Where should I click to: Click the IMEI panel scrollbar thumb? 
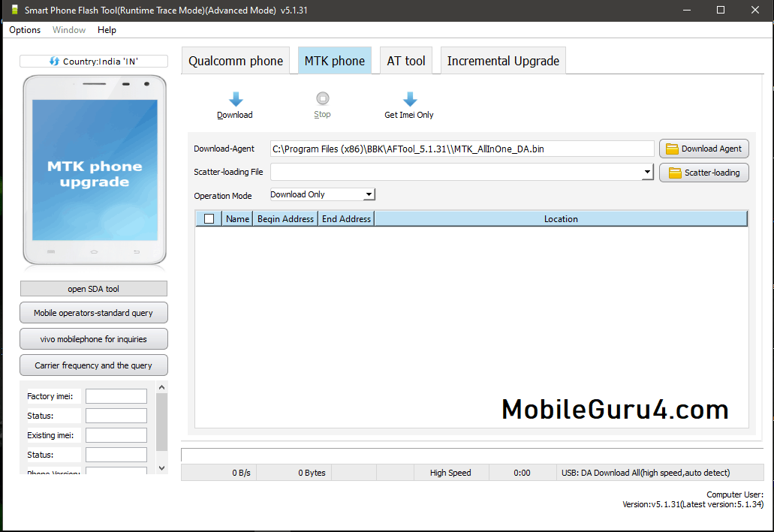point(162,422)
